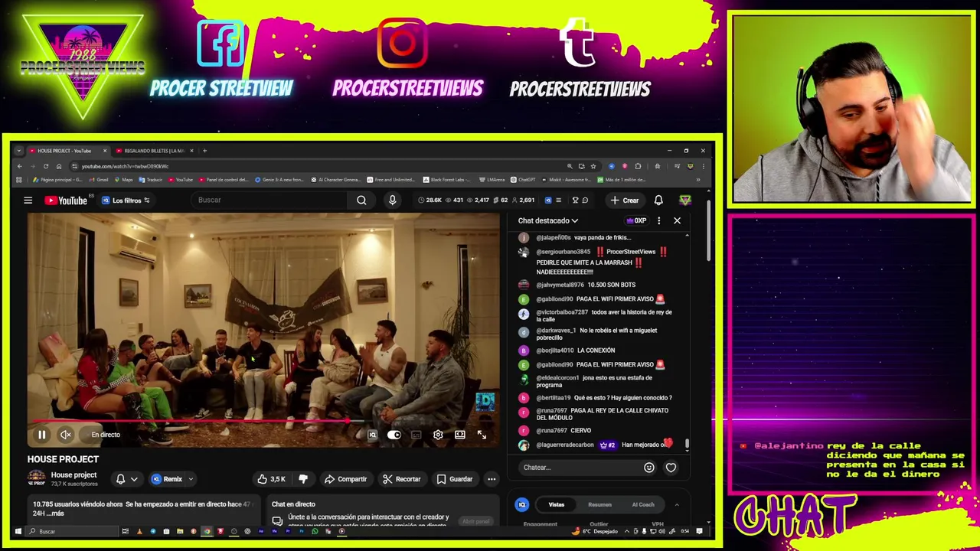Close the live chat panel

point(677,220)
